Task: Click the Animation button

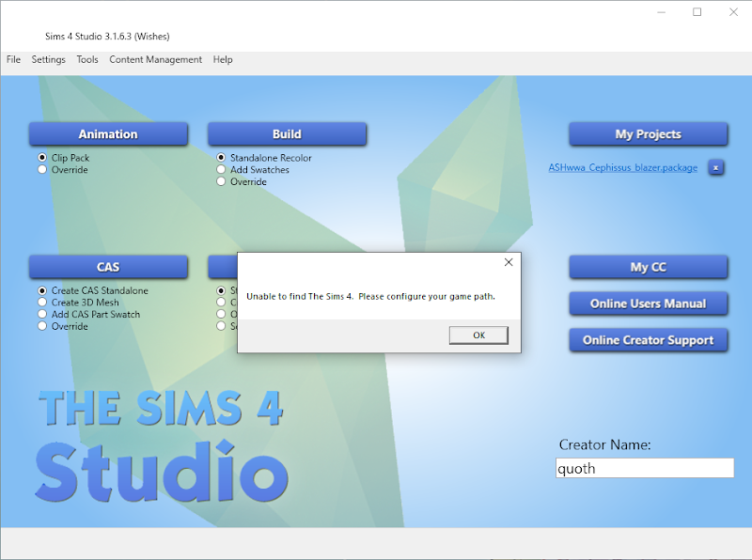Action: pos(108,133)
